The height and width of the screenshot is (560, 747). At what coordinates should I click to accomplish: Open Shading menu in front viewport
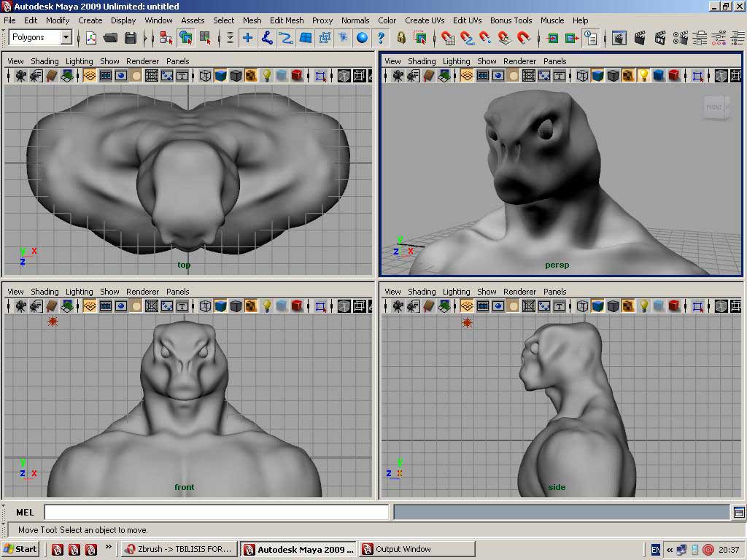(44, 292)
